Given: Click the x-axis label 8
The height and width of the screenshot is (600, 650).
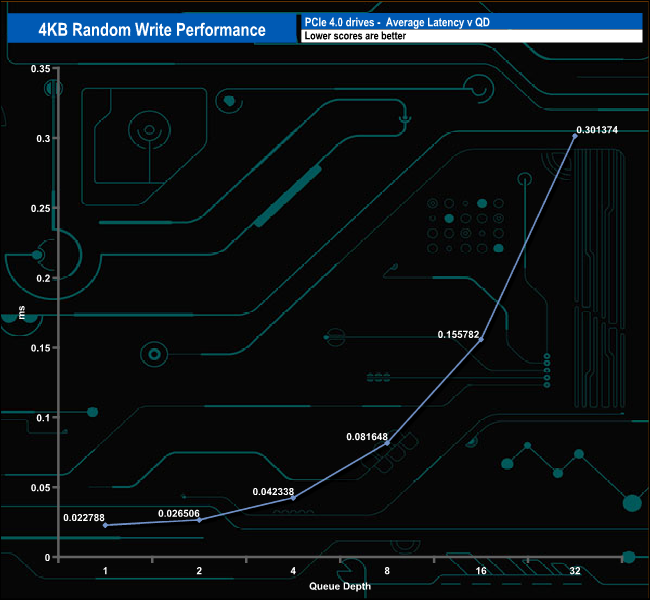Looking at the screenshot, I should tap(387, 571).
